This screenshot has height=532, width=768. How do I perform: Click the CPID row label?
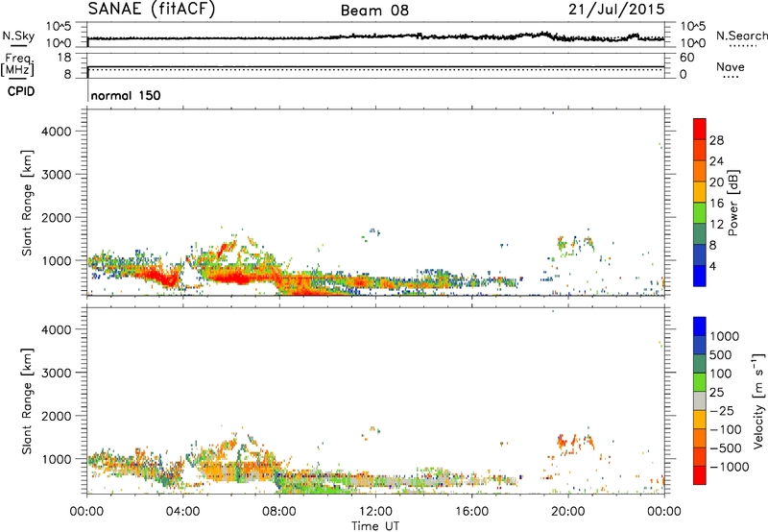click(x=21, y=91)
